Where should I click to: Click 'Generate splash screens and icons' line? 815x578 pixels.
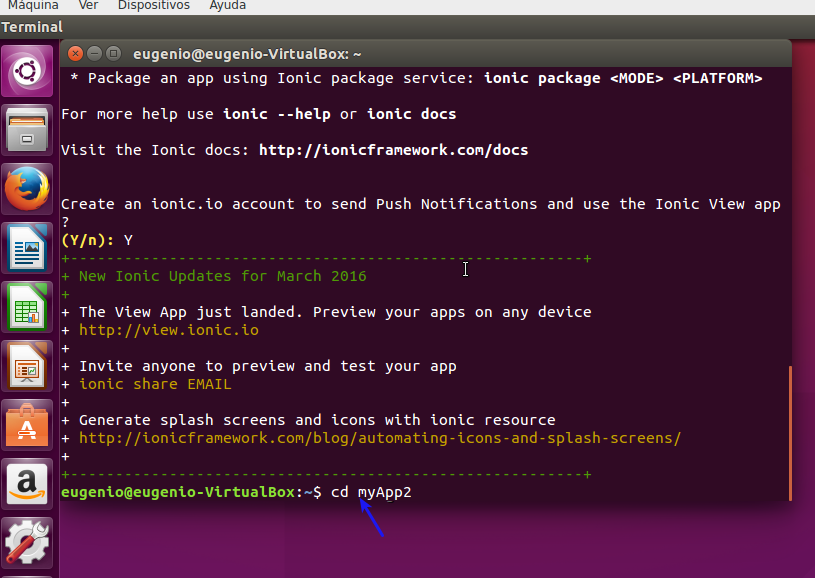(317, 420)
